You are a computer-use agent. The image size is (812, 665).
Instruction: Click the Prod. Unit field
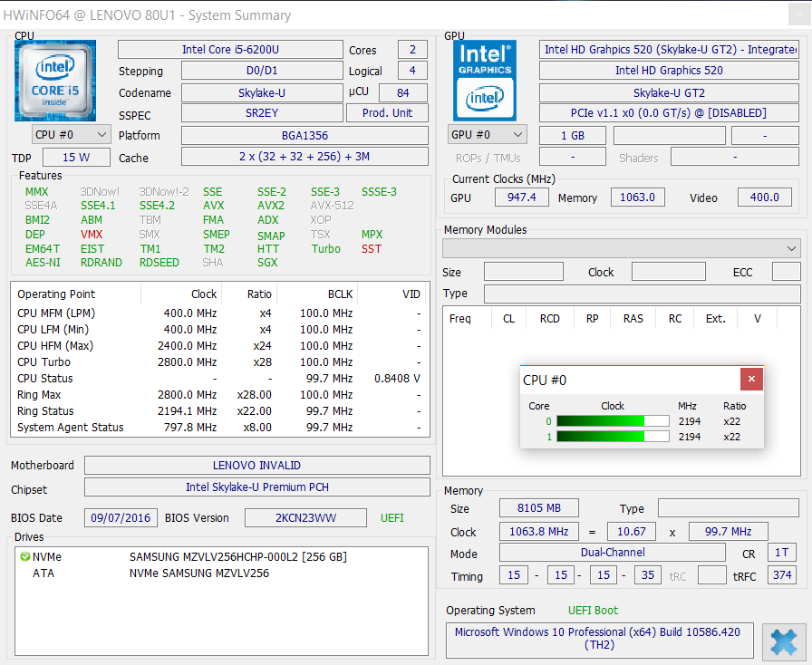[387, 113]
